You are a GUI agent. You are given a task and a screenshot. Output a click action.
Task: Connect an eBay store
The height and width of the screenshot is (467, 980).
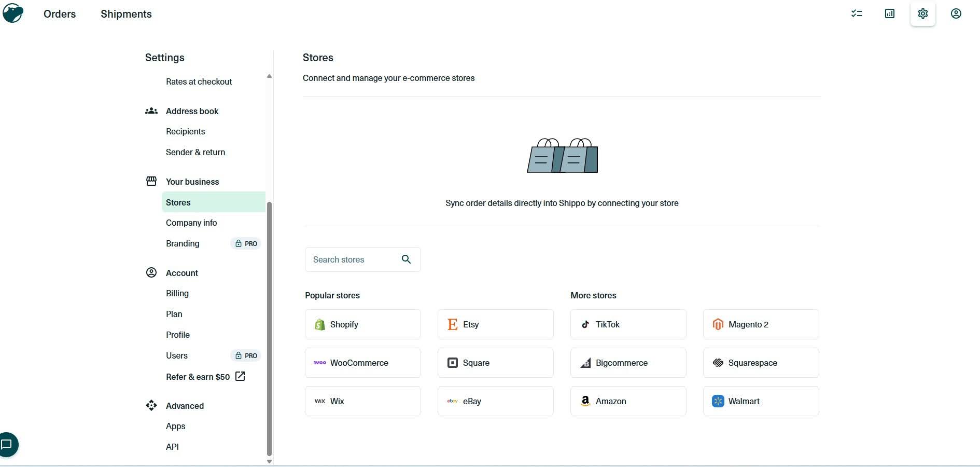coord(496,401)
